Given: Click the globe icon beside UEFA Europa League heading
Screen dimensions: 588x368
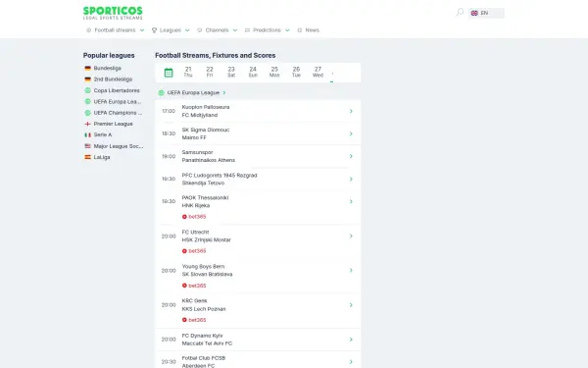Looking at the screenshot, I should [162, 93].
